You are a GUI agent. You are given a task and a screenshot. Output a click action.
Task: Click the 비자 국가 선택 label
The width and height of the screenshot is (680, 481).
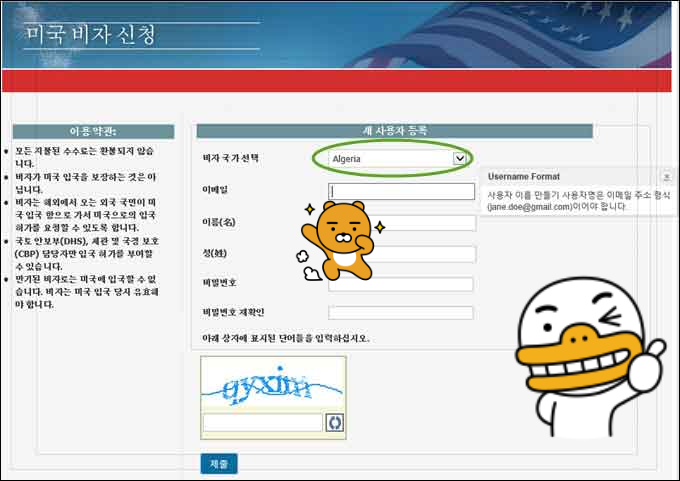coord(230,158)
